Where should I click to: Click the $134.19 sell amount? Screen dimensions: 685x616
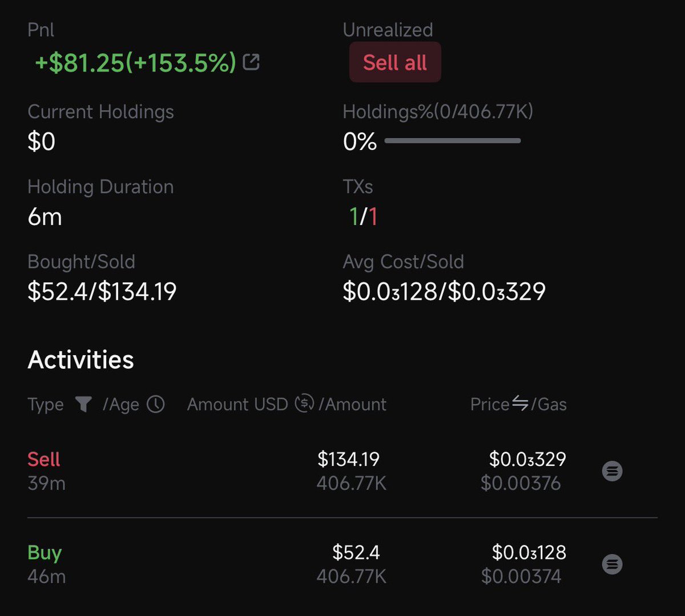349,459
